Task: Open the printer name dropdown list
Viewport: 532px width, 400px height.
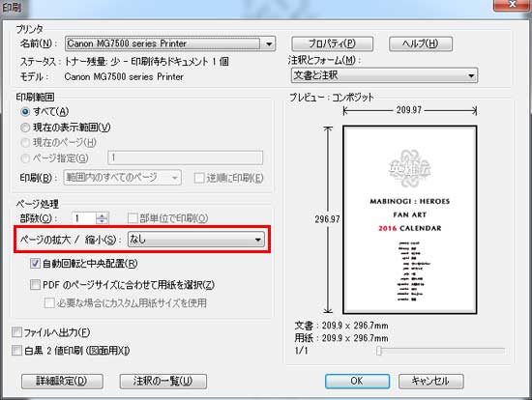Action: [269, 43]
